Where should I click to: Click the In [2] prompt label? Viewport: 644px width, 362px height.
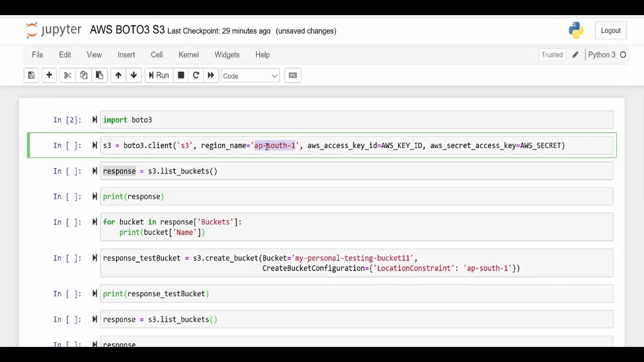pos(67,120)
